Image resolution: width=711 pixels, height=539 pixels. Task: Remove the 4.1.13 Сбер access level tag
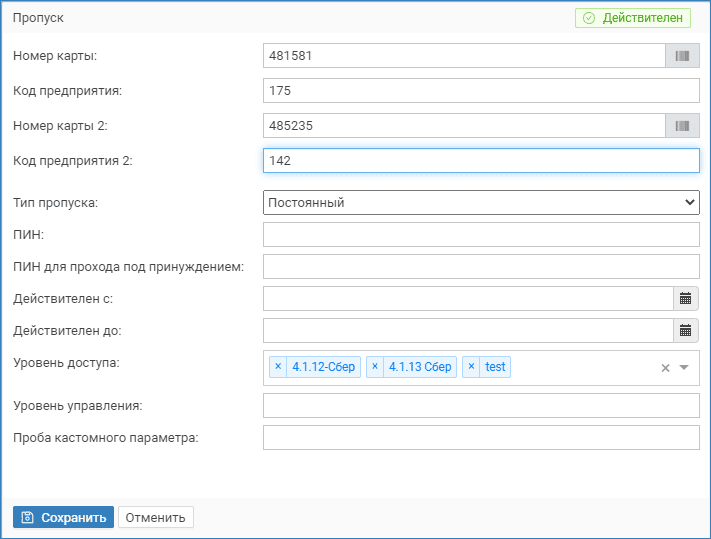(375, 367)
